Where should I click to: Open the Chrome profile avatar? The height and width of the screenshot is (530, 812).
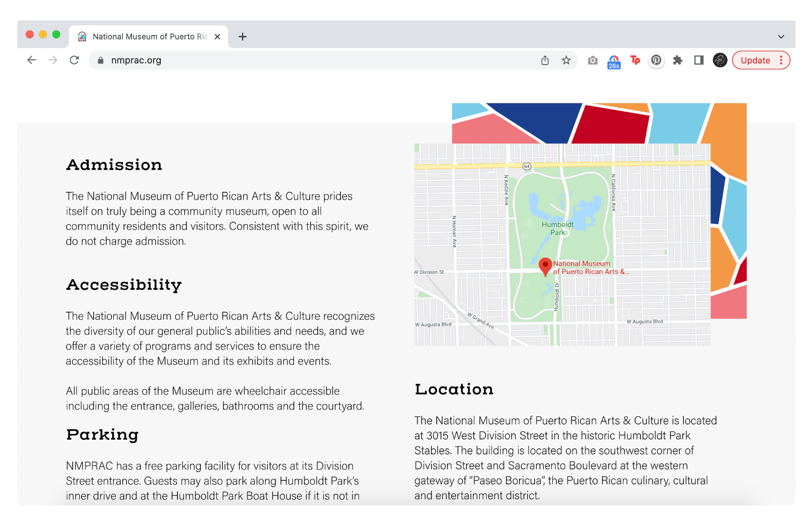720,60
